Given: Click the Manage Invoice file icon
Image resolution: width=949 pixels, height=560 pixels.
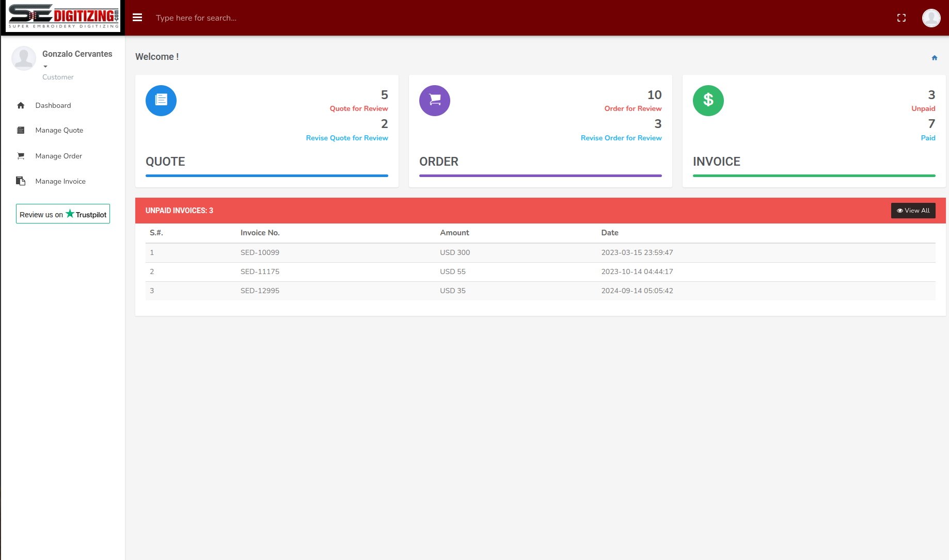Looking at the screenshot, I should pyautogui.click(x=21, y=181).
